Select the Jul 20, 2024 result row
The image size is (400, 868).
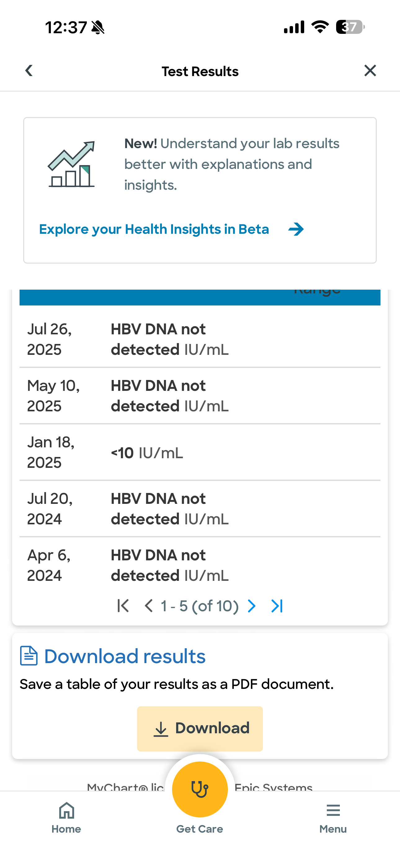tap(200, 509)
